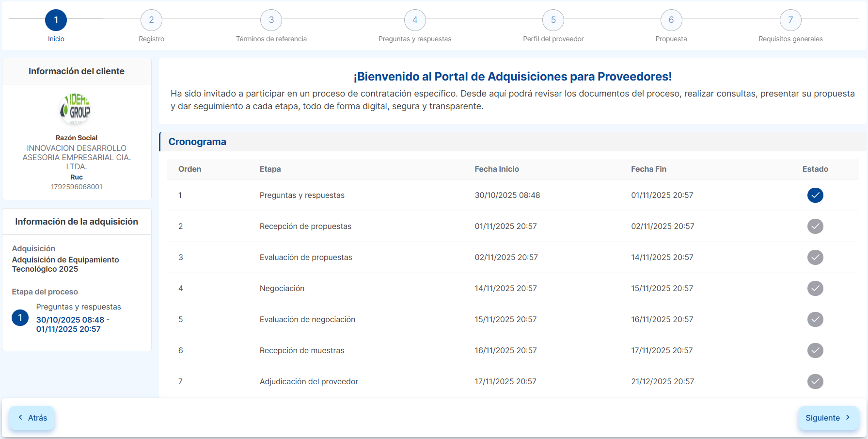Switch to the Preguntas y respuestas tab
Image resolution: width=868 pixels, height=439 pixels.
click(x=415, y=39)
